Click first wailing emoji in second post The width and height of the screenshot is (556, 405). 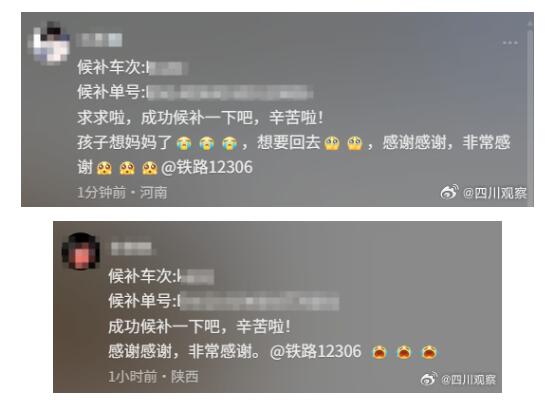(x=379, y=352)
